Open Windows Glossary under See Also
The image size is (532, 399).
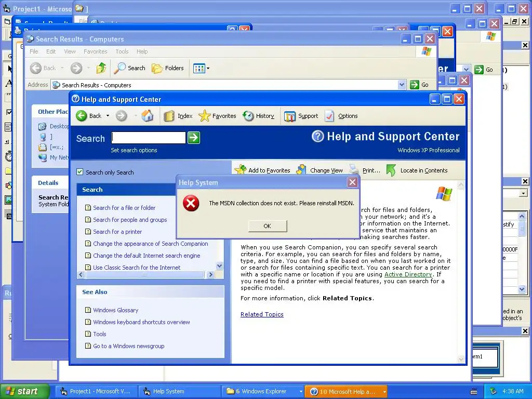(116, 310)
